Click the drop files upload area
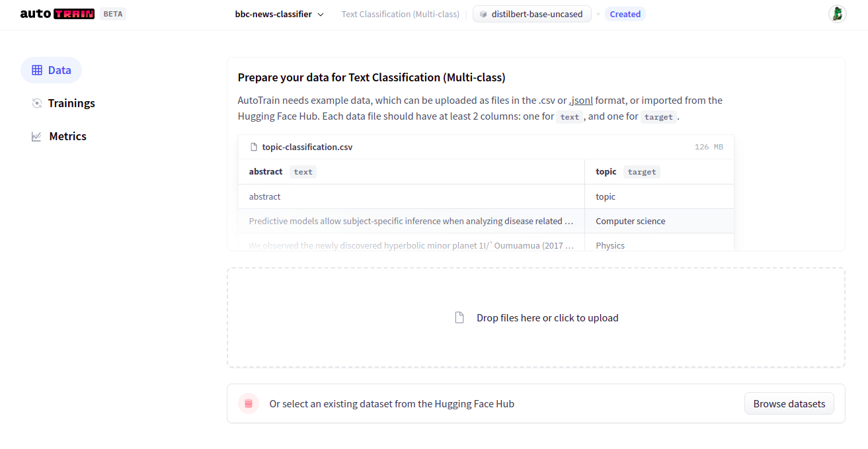Viewport: 868px width, 449px height. click(x=535, y=317)
